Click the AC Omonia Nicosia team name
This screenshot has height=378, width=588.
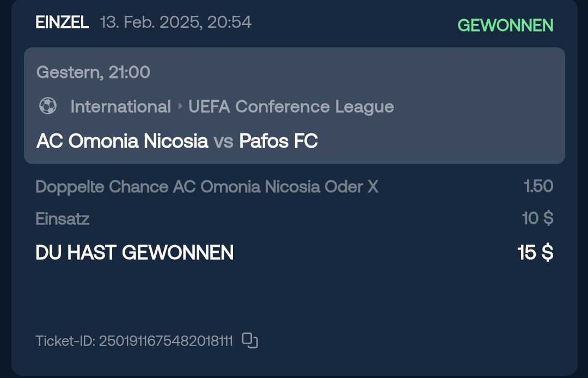(122, 141)
